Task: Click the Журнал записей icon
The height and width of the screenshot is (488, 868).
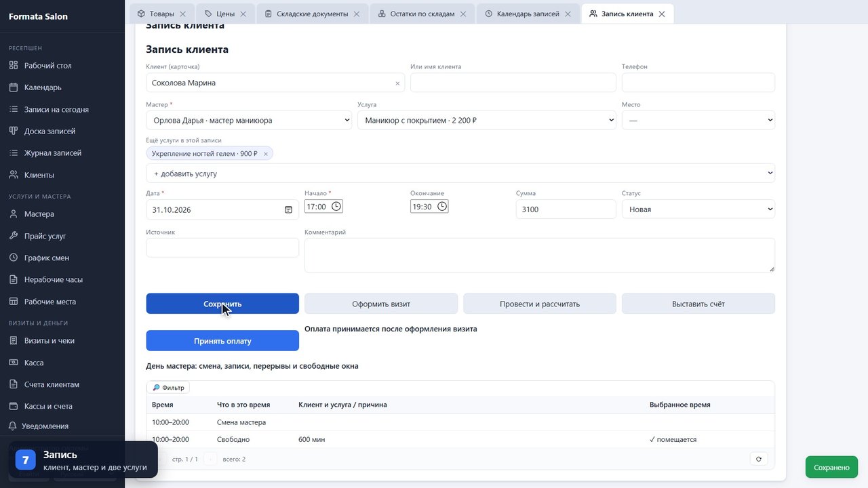Action: [x=13, y=153]
